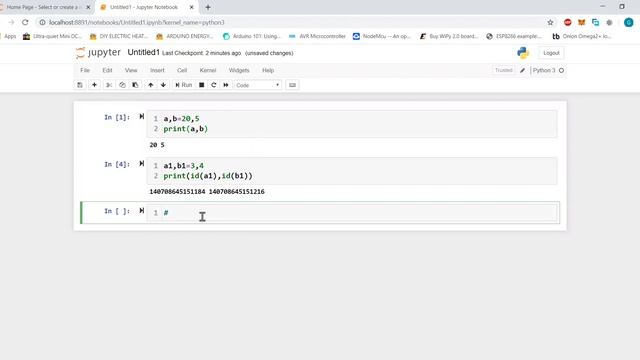
Task: Restart kernel and run all fast-forward icon
Action: click(226, 85)
